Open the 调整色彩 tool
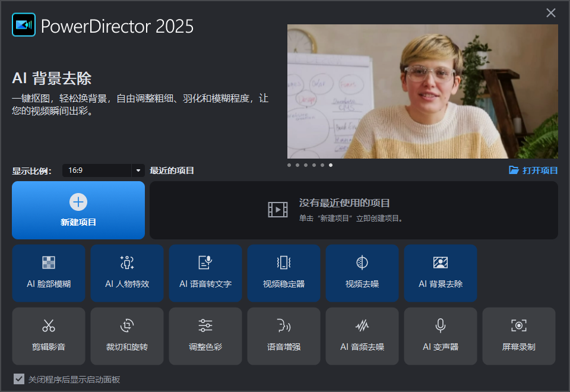570x392 pixels. 205,336
